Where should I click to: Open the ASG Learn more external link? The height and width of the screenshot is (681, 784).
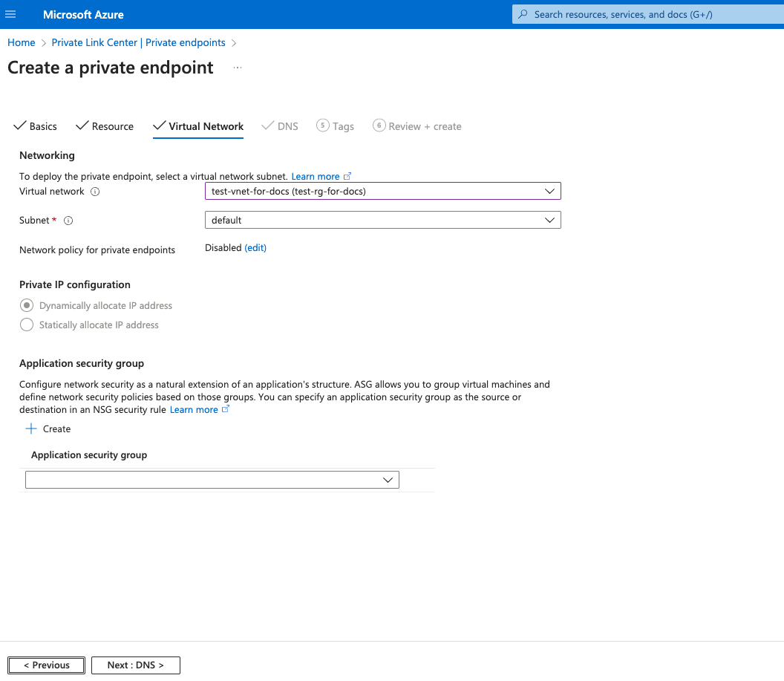194,409
